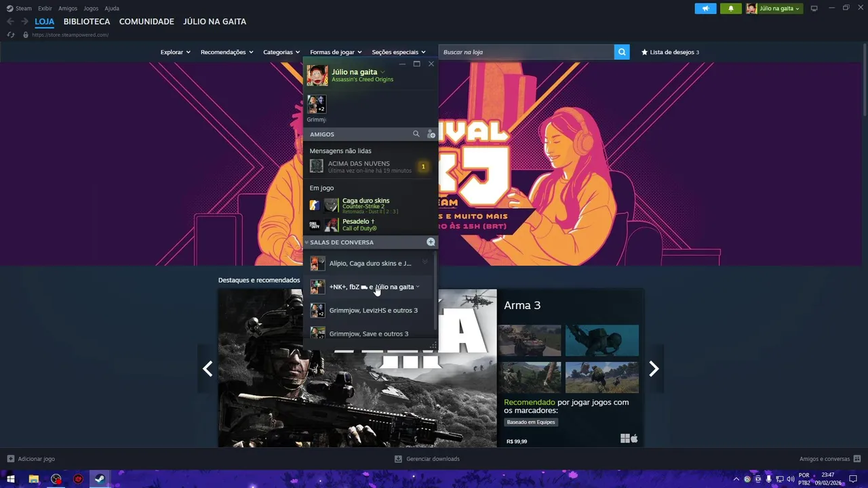Click in the Buscar na loja field
The image size is (868, 488).
pyautogui.click(x=526, y=52)
